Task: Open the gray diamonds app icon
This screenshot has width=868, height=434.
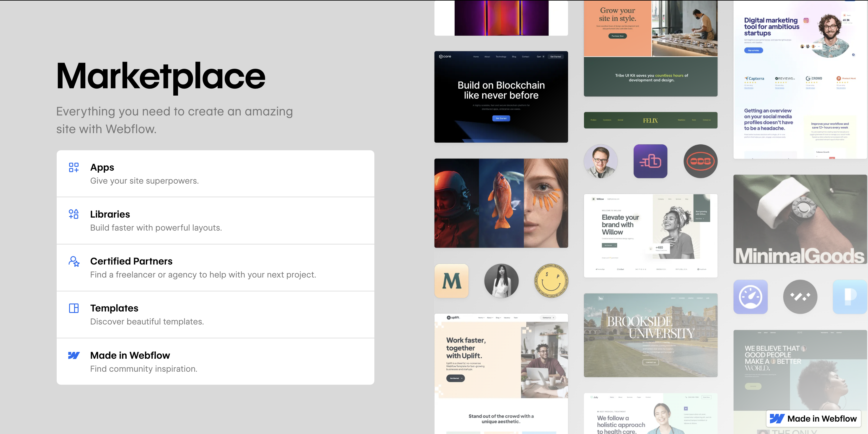Action: click(x=800, y=297)
